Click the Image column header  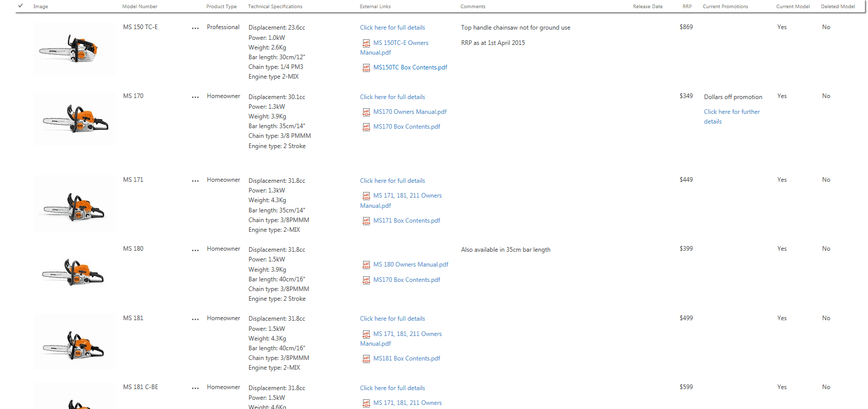coord(41,7)
